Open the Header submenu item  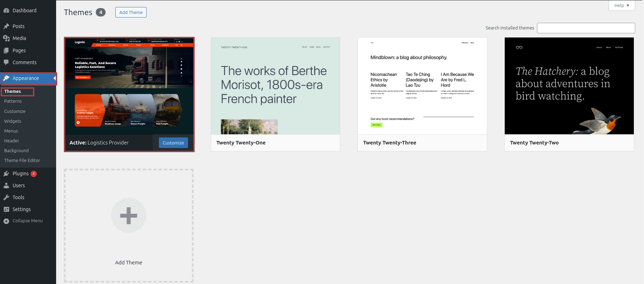point(12,141)
